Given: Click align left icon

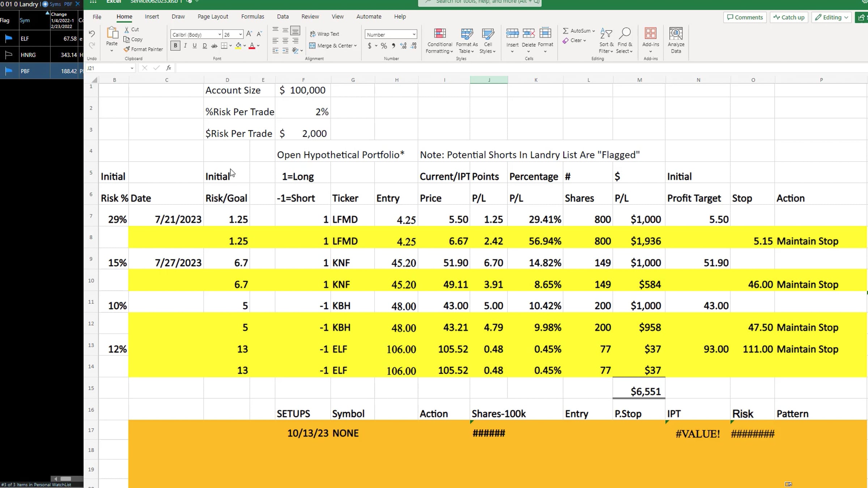Looking at the screenshot, I should click(x=275, y=40).
